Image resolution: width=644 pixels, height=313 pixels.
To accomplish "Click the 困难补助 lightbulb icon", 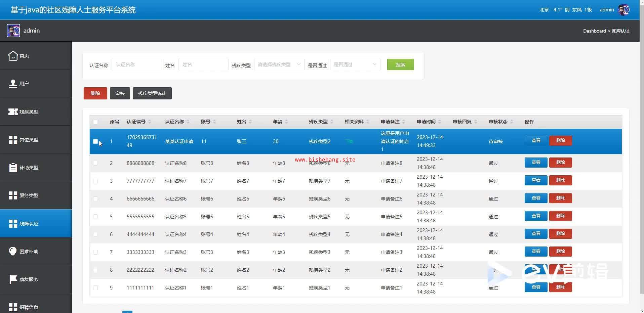I will pyautogui.click(x=13, y=251).
